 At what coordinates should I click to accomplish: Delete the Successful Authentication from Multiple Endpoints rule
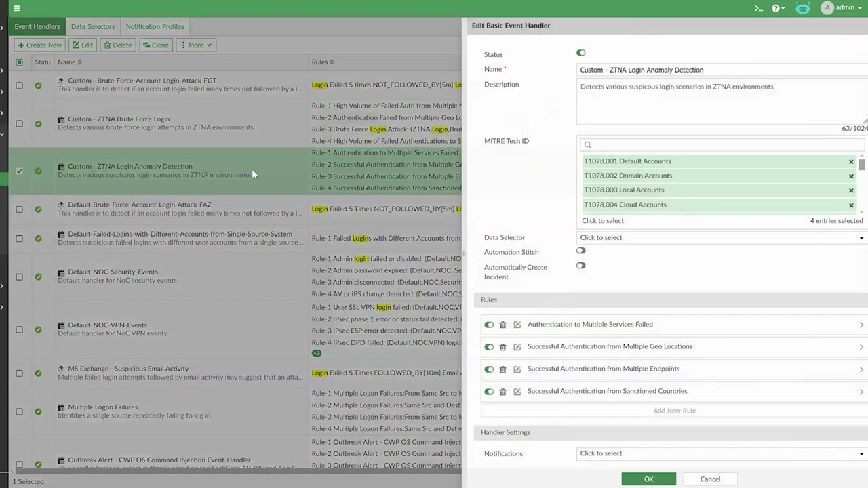[x=502, y=369]
